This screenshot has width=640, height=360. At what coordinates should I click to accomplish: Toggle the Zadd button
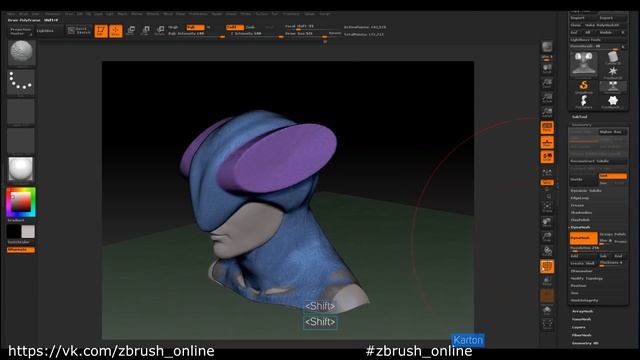tap(235, 27)
